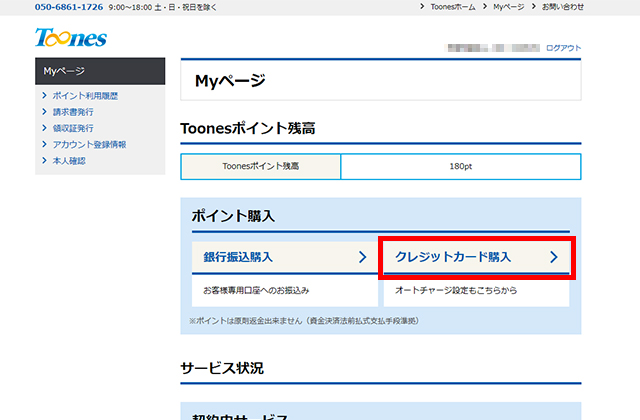Click blurred account name near ログアウト
The image size is (640, 420).
click(493, 48)
